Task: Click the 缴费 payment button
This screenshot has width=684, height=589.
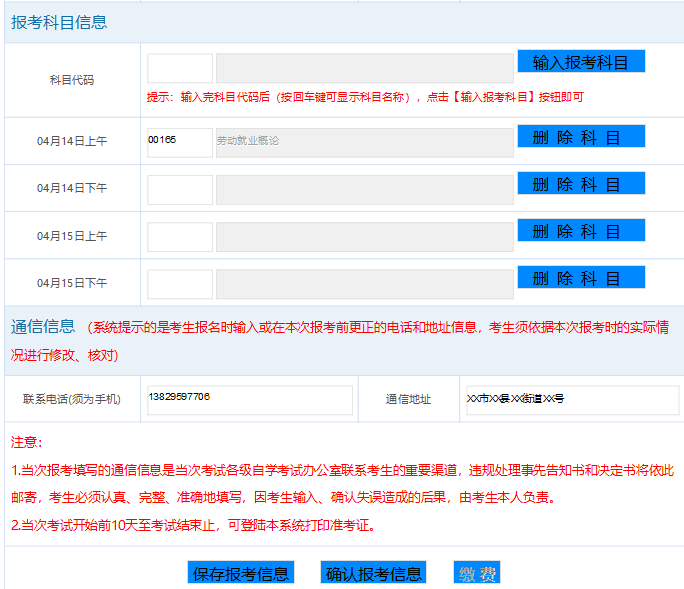Action: click(477, 572)
